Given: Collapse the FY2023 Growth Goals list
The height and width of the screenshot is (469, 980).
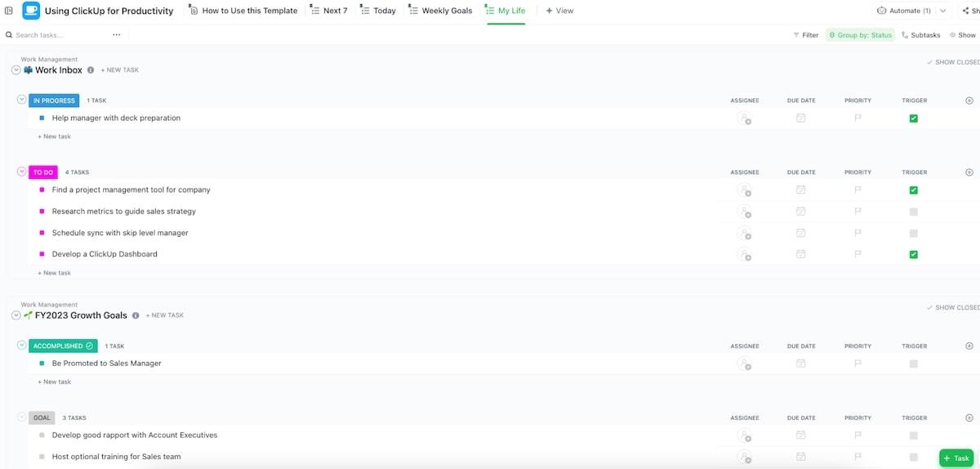Looking at the screenshot, I should coord(16,315).
